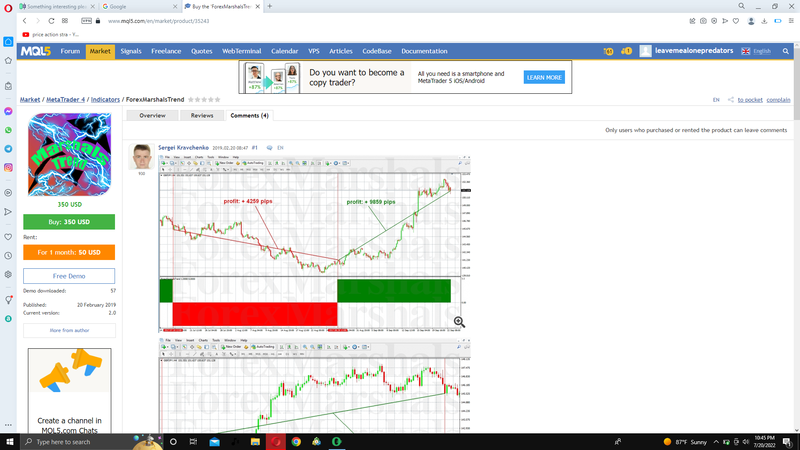Zoom the first chart with magnifier icon
Screen dimensions: 800x450
(459, 322)
